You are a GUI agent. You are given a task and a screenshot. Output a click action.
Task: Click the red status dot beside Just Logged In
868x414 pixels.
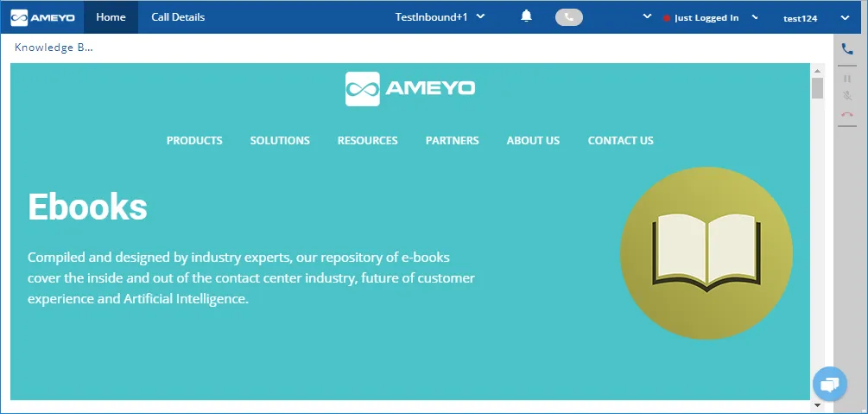tap(667, 18)
